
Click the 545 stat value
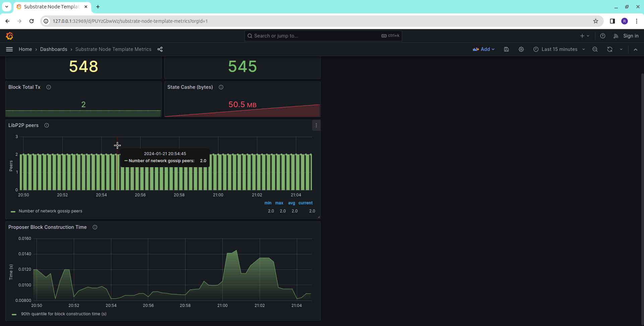point(243,66)
